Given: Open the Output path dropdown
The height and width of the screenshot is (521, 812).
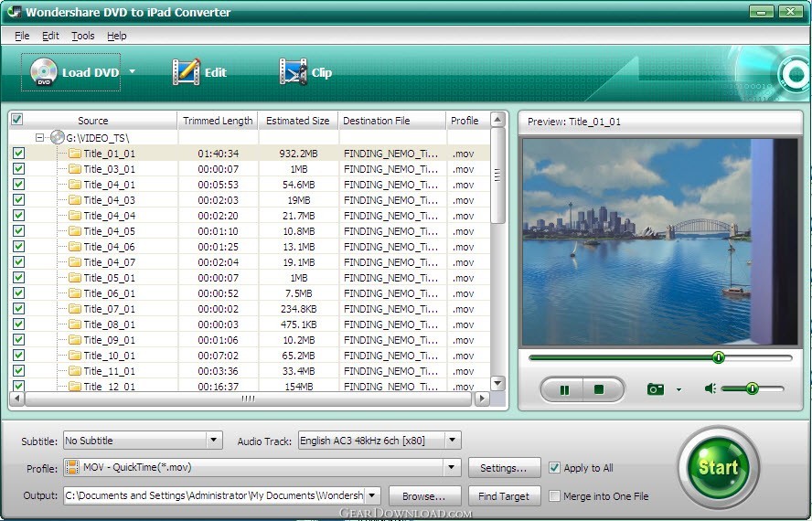Looking at the screenshot, I should (x=372, y=495).
